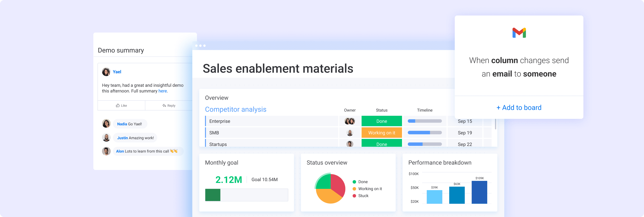This screenshot has height=217, width=644.
Task: Click the Sales enablement materials title
Action: click(278, 68)
